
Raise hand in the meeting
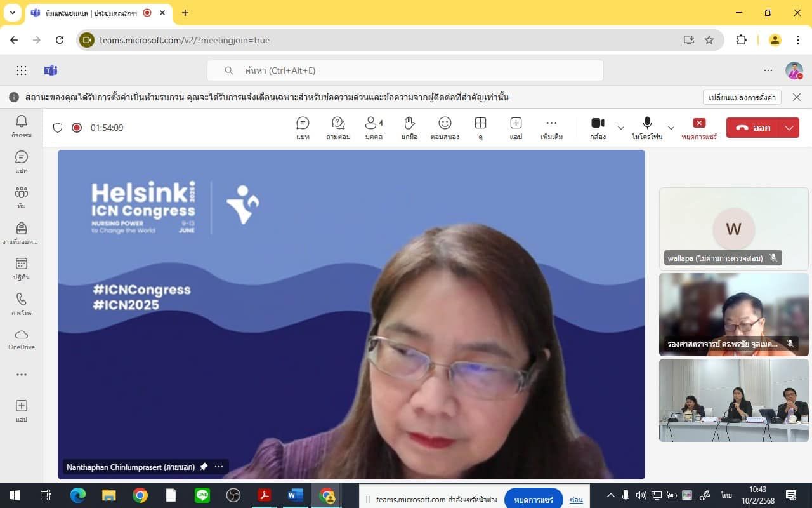[x=409, y=128]
